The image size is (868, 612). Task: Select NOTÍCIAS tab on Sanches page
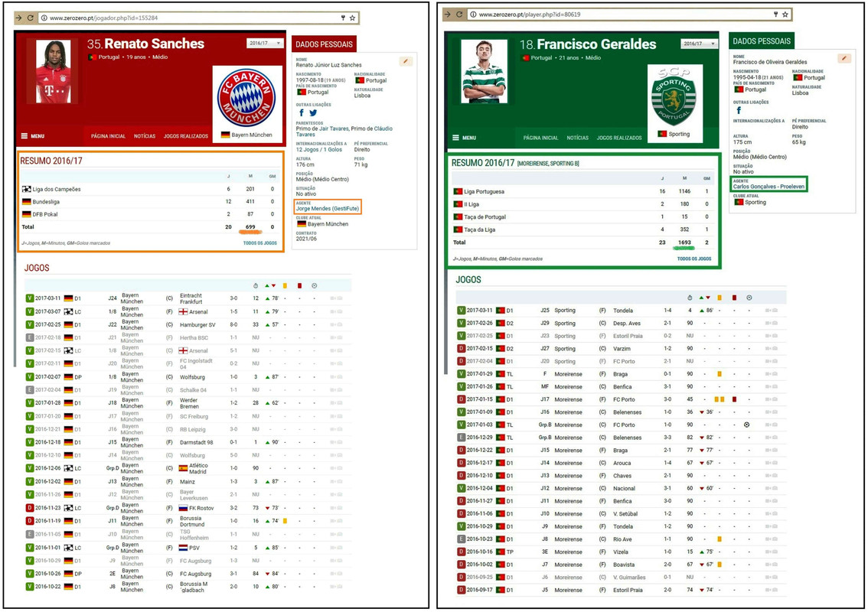pos(145,136)
